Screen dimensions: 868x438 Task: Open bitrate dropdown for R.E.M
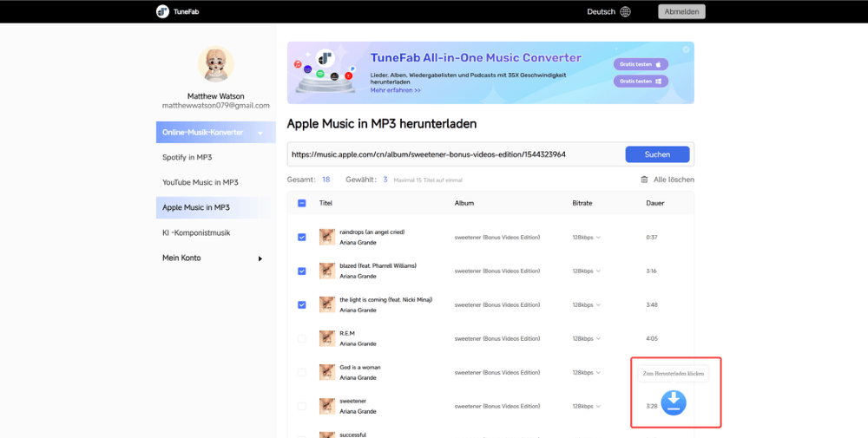[586, 338]
